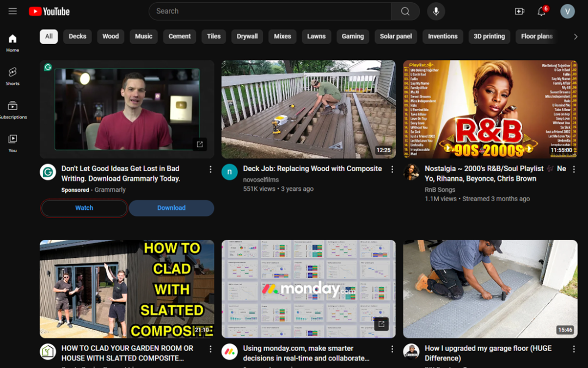Open the Create video icon
This screenshot has width=588, height=368.
[x=519, y=11]
